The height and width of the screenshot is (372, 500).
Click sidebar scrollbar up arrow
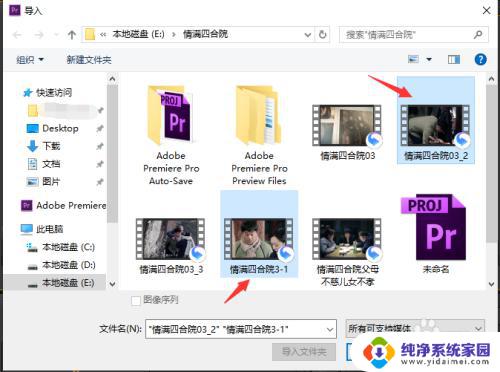point(112,79)
